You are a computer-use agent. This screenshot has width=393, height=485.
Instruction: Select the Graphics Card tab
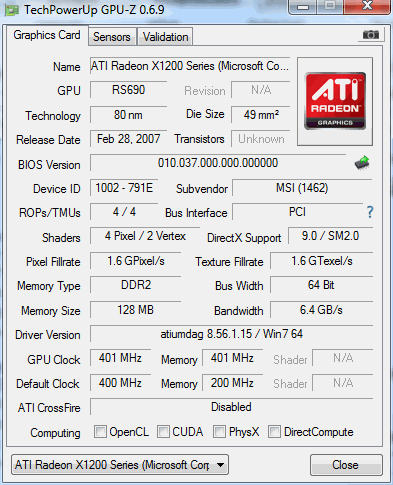(x=47, y=35)
